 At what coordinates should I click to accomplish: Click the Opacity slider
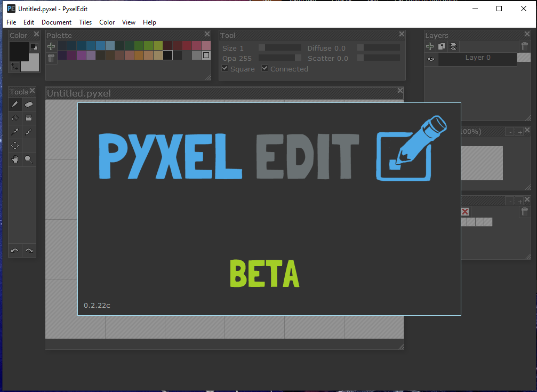[279, 58]
